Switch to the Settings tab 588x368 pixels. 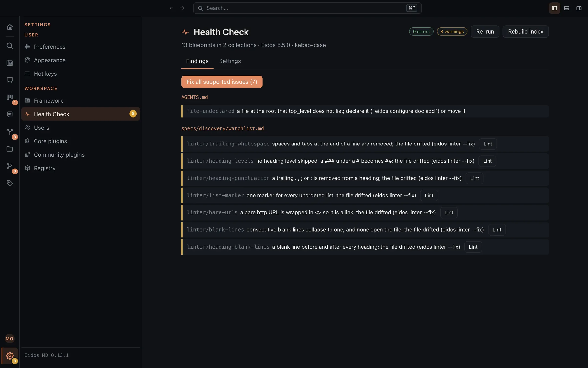(230, 61)
